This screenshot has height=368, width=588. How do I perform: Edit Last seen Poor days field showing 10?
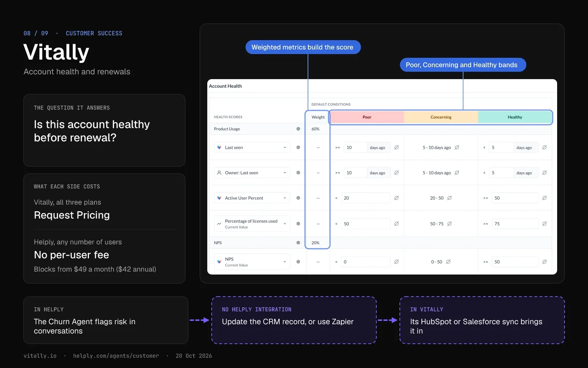click(355, 147)
